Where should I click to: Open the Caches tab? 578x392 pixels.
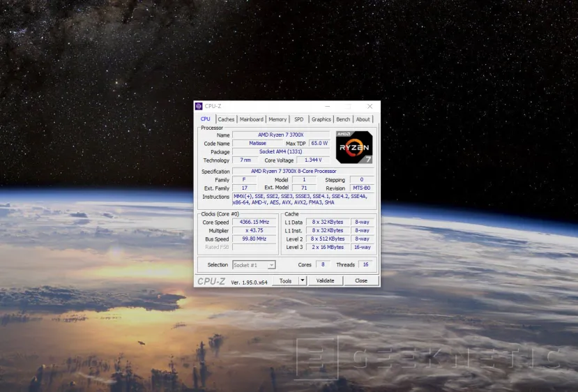(x=226, y=119)
